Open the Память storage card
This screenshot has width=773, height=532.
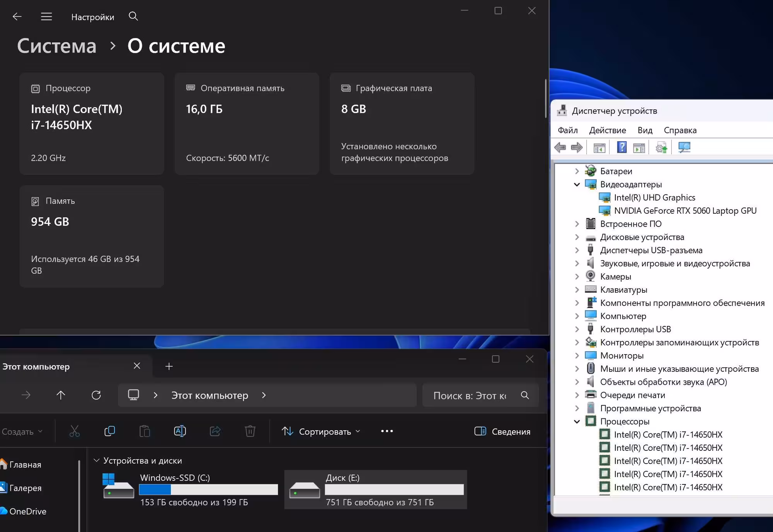[92, 236]
